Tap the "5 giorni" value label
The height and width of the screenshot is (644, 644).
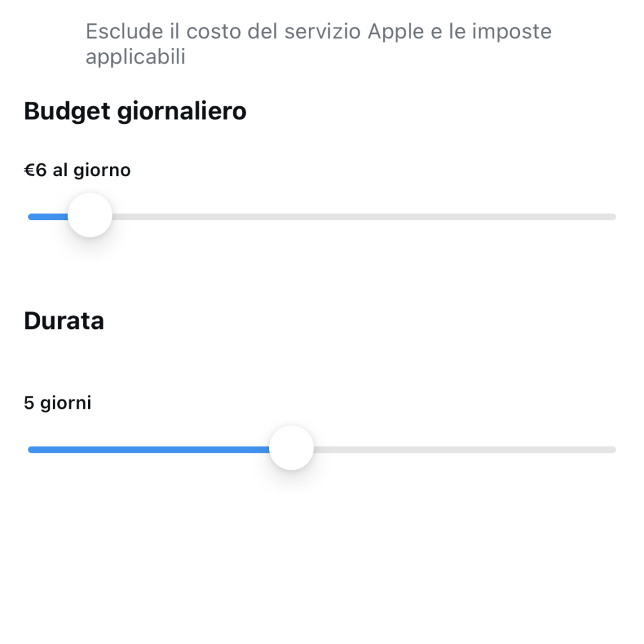coord(57,402)
